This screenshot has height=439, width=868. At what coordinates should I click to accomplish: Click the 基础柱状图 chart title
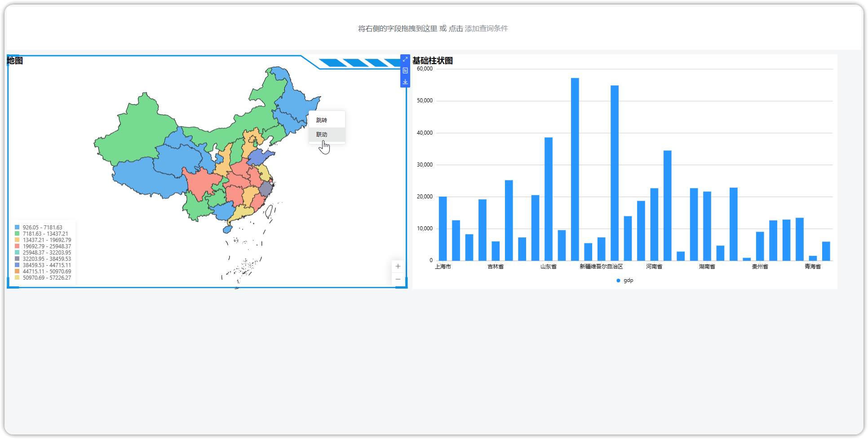tap(433, 61)
